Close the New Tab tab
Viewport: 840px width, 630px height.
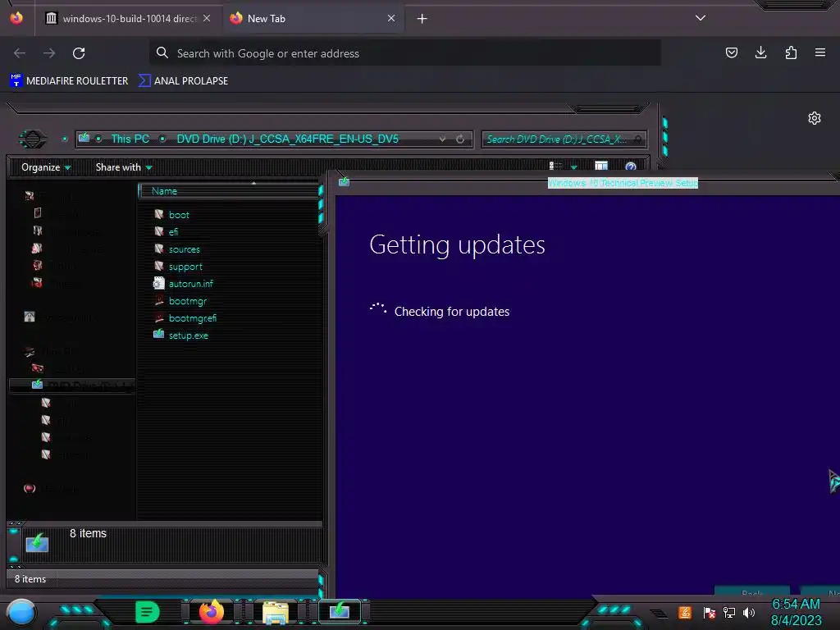tap(391, 18)
